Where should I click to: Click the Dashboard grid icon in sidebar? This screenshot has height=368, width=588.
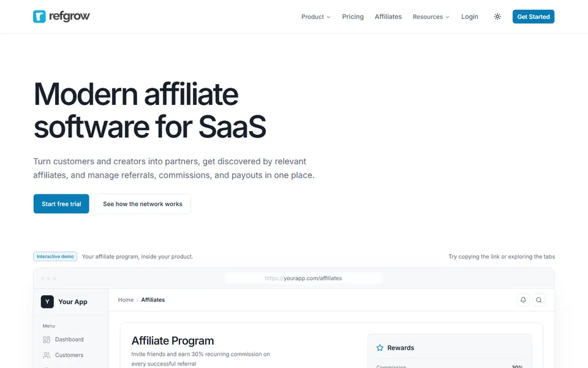click(x=47, y=339)
